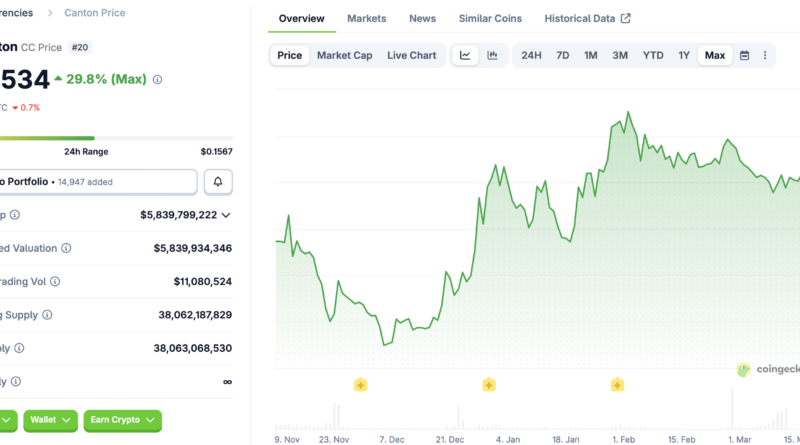Click the info icon next to Trading Vol
The image size is (800, 445).
pos(55,282)
